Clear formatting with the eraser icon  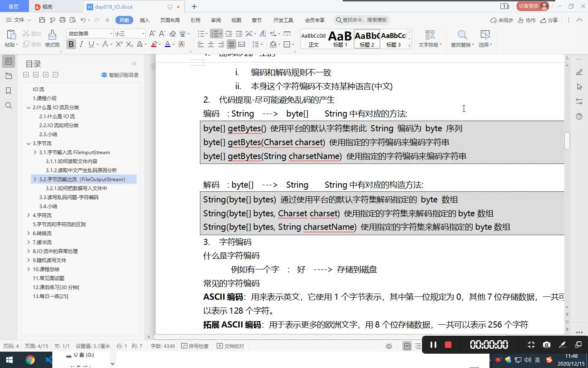(x=173, y=34)
